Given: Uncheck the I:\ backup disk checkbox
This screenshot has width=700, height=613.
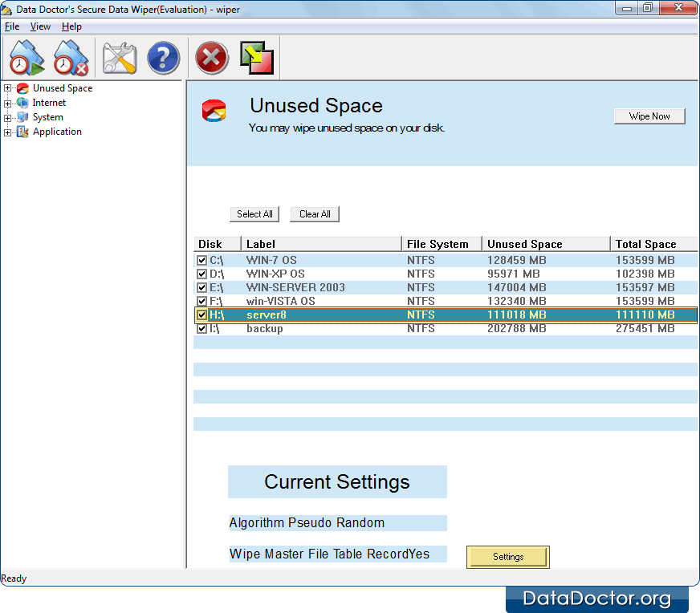Looking at the screenshot, I should coord(201,329).
